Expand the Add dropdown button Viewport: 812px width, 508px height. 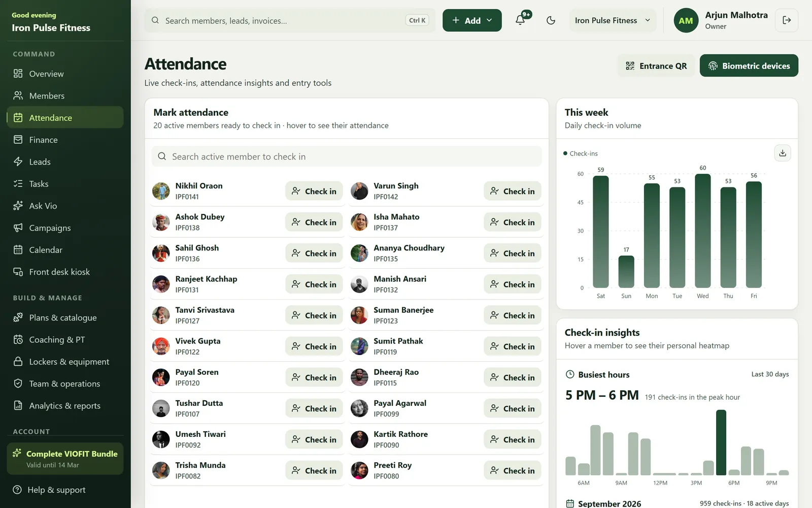click(x=472, y=20)
